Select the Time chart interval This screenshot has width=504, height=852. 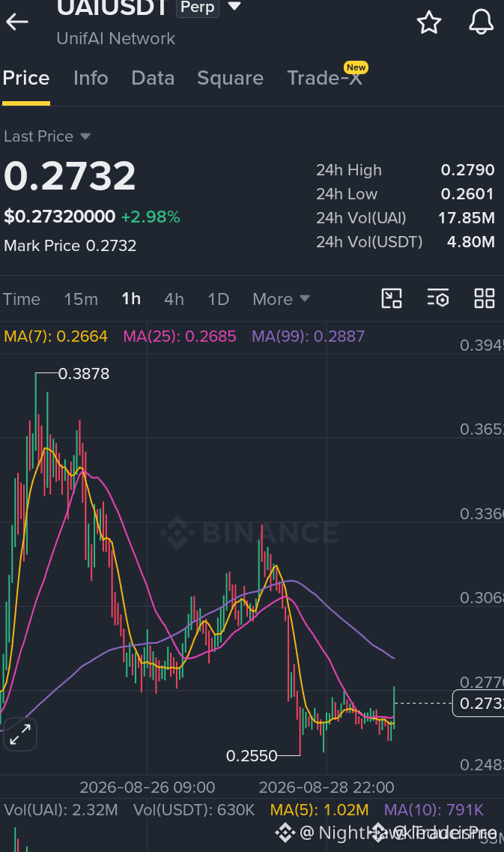tap(22, 300)
